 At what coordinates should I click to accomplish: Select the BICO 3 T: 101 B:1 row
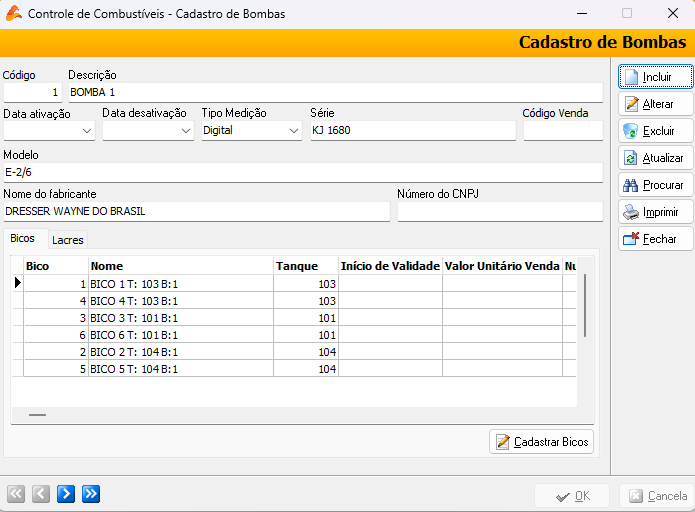180,318
